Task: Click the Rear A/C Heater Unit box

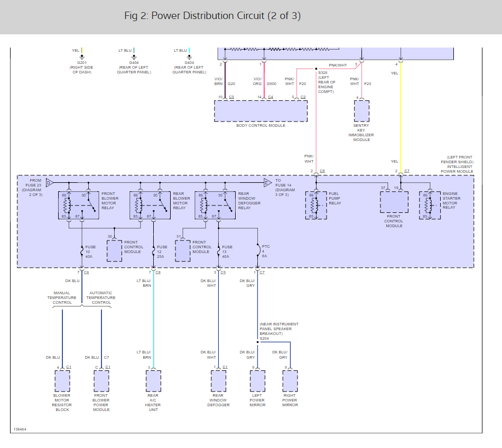Action: pyautogui.click(x=153, y=381)
